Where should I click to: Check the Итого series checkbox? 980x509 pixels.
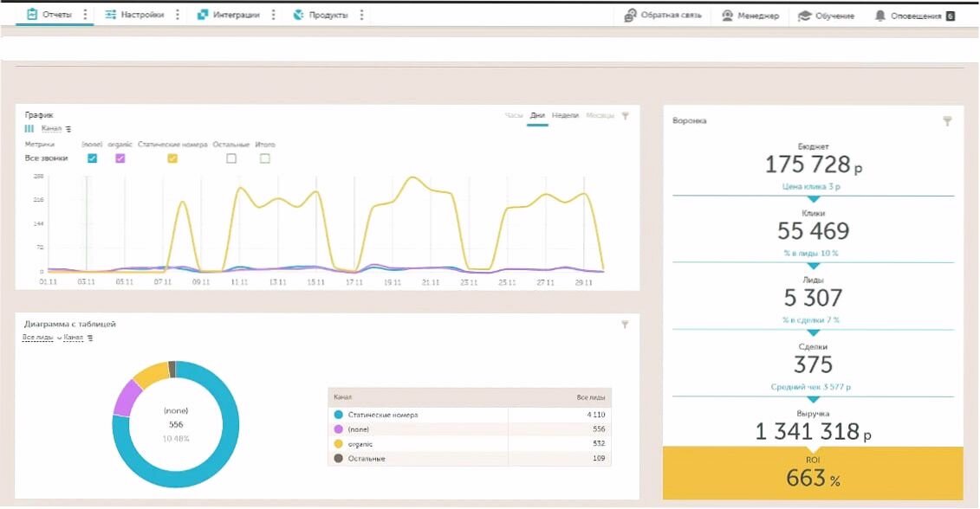pos(265,158)
